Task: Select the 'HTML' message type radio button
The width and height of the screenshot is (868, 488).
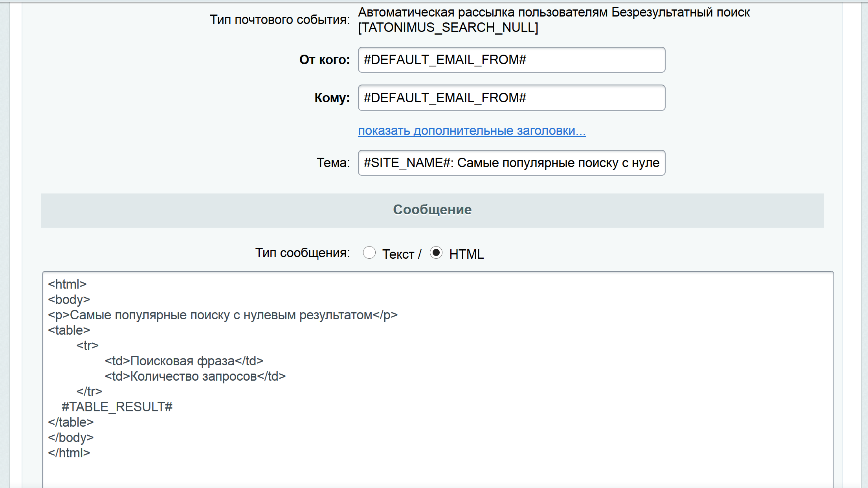Action: (x=436, y=252)
